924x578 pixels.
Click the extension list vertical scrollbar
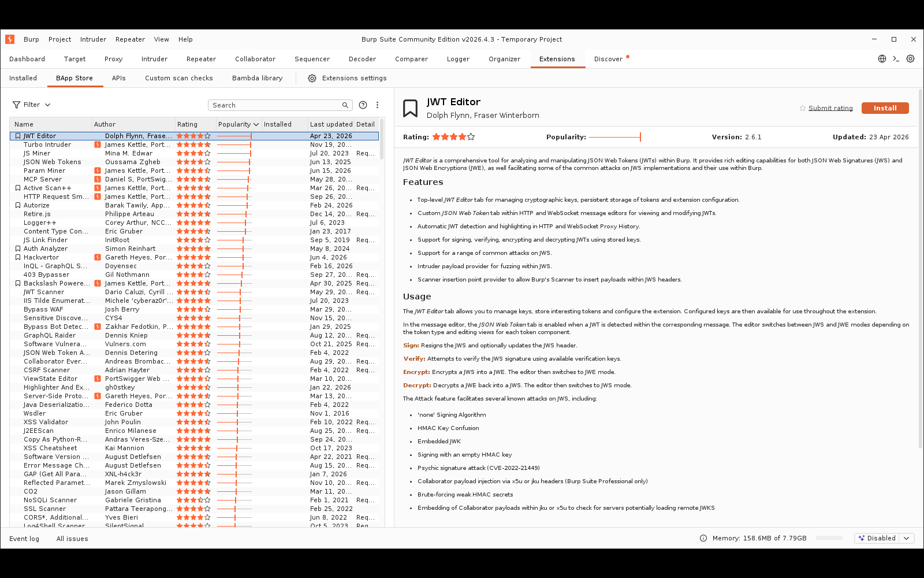pos(382,139)
